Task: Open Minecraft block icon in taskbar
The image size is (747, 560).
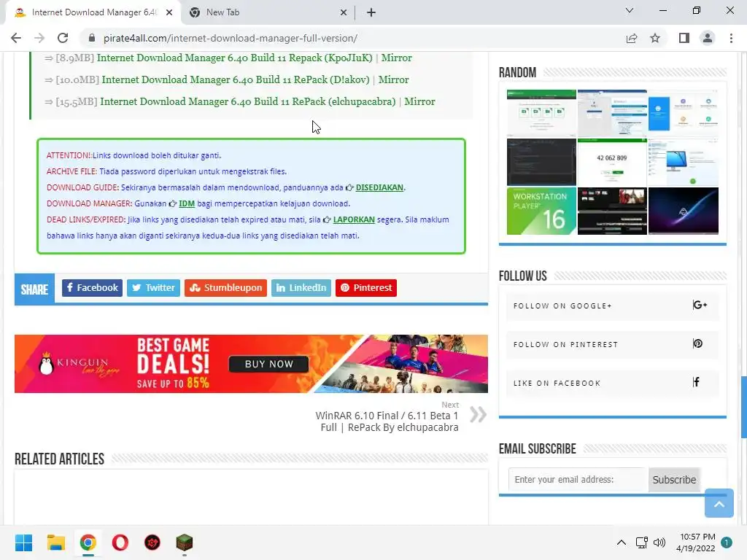Action: pyautogui.click(x=185, y=542)
